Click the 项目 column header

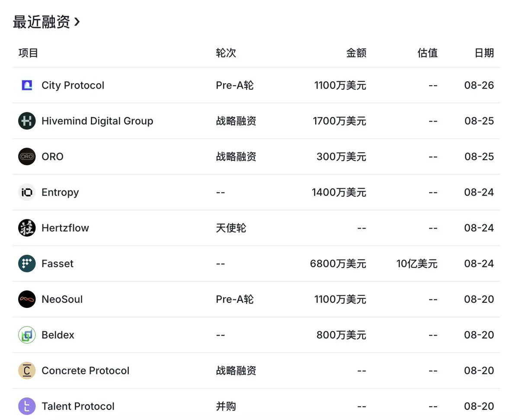(x=29, y=53)
